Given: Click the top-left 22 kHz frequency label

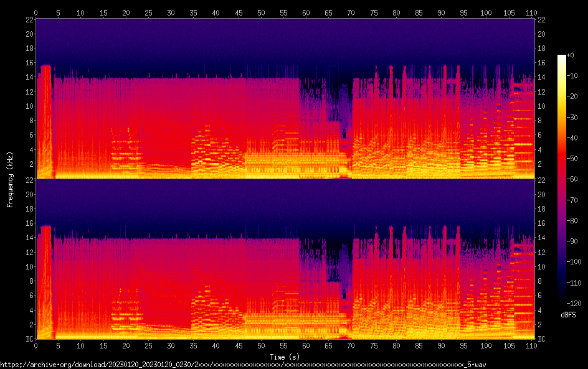Looking at the screenshot, I should 28,19.
